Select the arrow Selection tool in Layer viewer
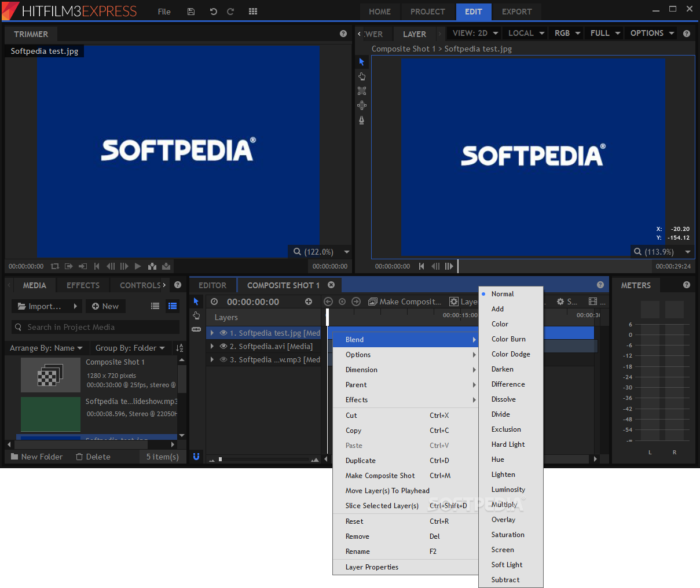The height and width of the screenshot is (588, 700). tap(362, 62)
